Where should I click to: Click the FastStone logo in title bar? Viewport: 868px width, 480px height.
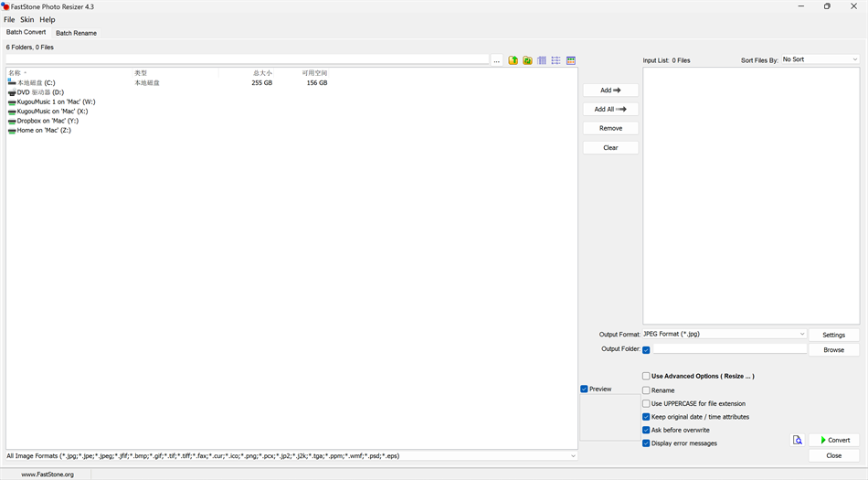click(5, 6)
